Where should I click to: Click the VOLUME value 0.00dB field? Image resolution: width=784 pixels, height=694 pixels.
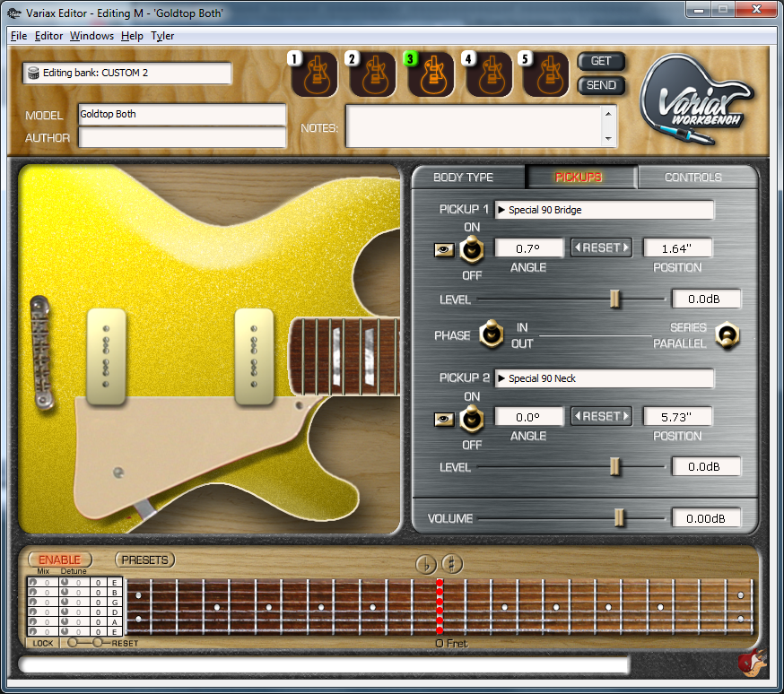(705, 518)
